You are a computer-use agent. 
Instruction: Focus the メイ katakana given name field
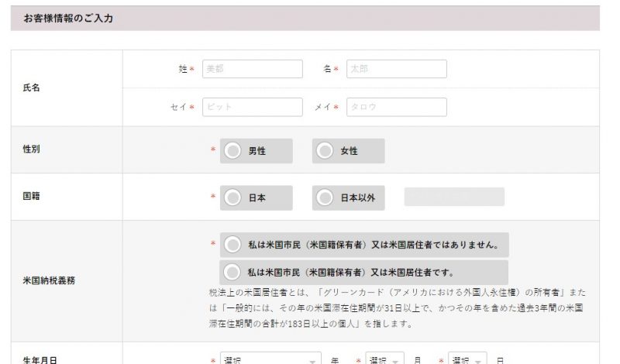[396, 107]
